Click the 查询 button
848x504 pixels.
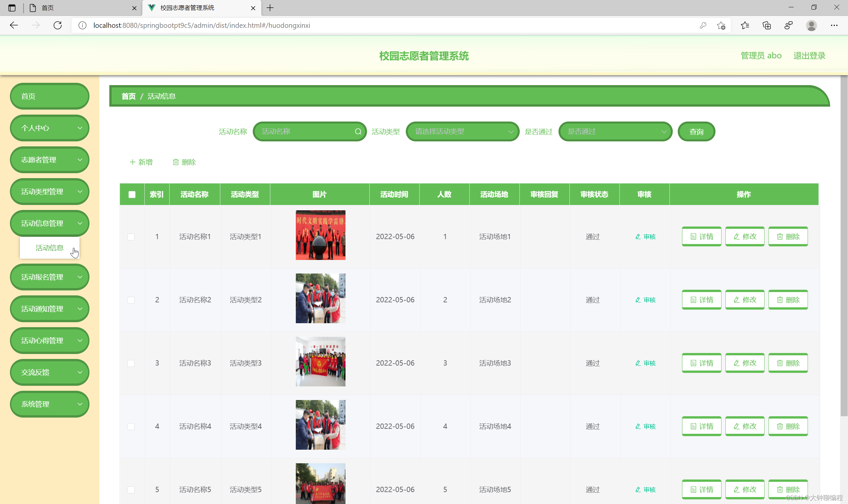[696, 131]
